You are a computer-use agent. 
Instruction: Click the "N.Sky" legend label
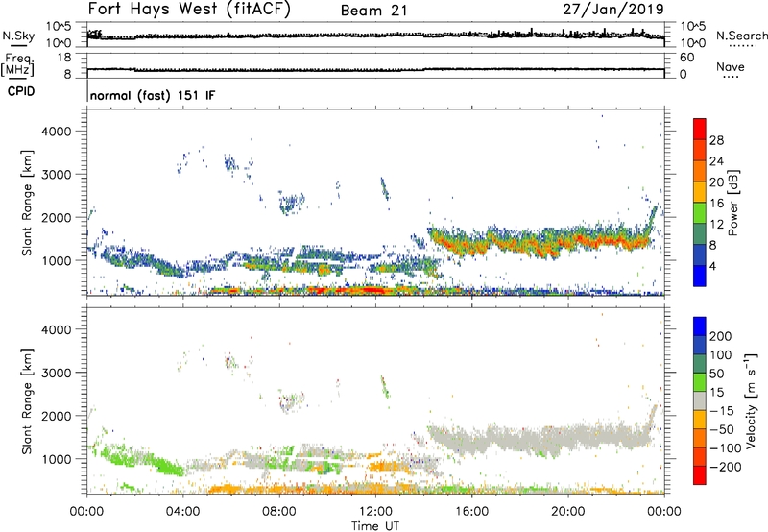[18, 36]
